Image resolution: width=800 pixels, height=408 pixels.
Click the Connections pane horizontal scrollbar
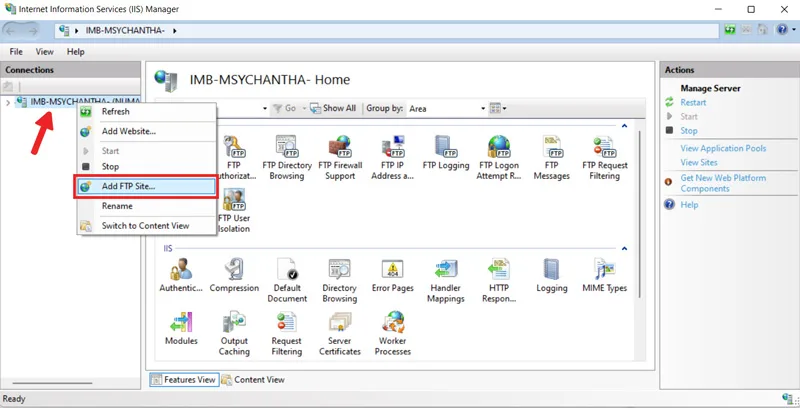click(53, 383)
